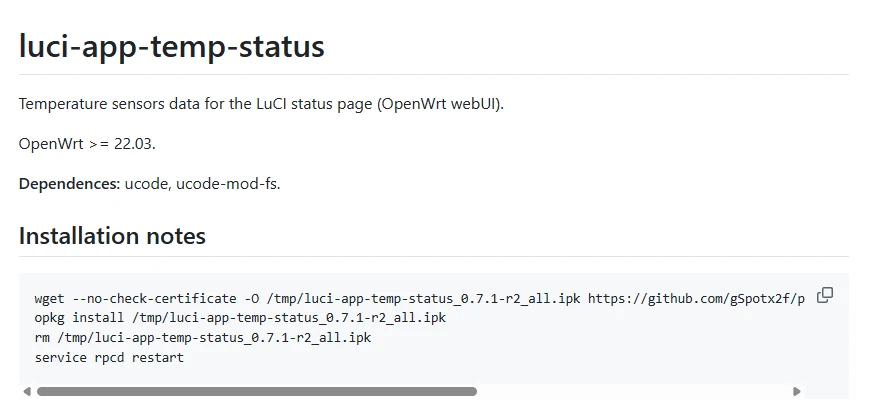873x414 pixels.
Task: Click the opkg install command line
Action: tap(240, 318)
